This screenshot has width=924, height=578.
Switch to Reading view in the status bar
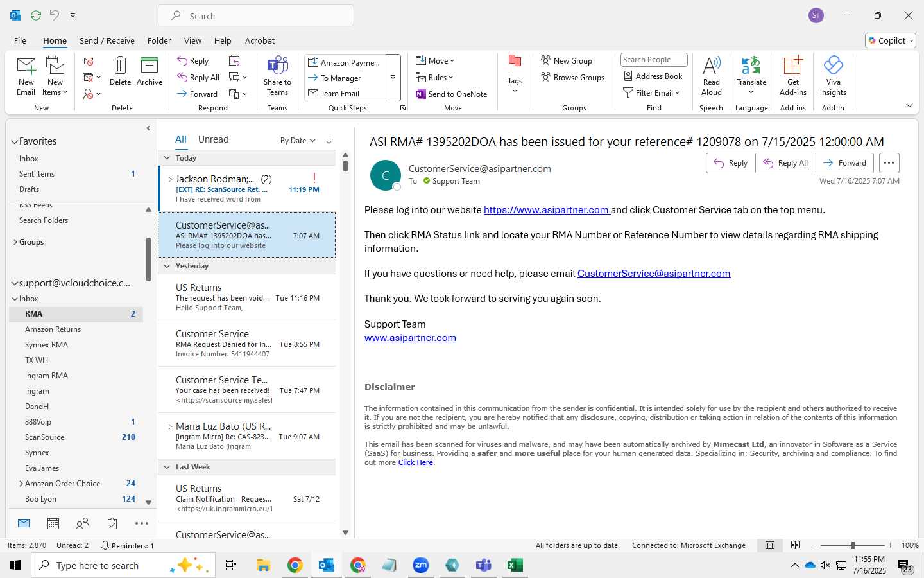795,545
